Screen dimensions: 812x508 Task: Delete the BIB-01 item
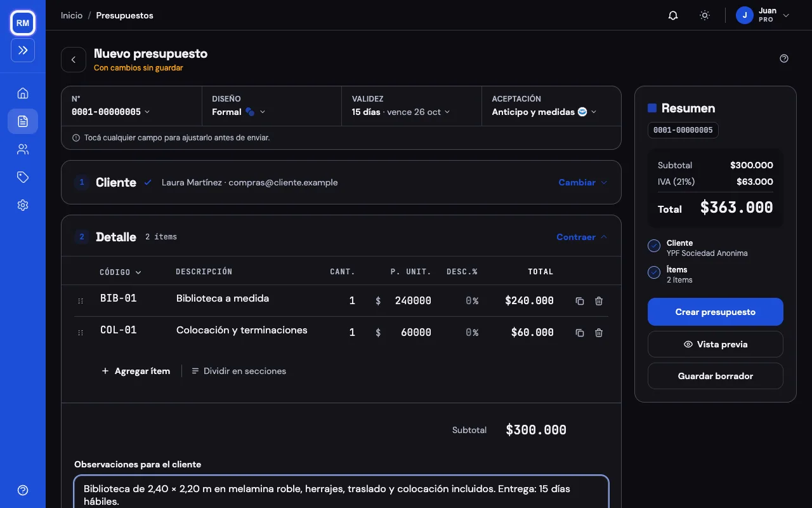point(599,301)
